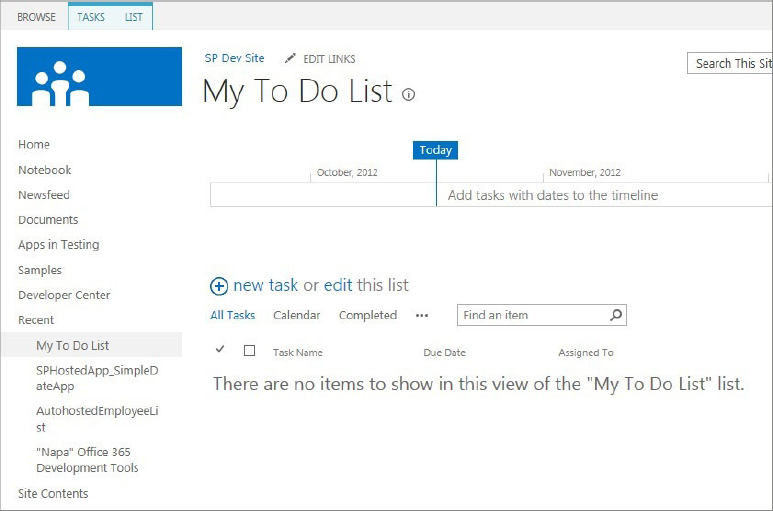This screenshot has height=511, width=773.
Task: Click the checkmark completed column header
Action: (220, 349)
